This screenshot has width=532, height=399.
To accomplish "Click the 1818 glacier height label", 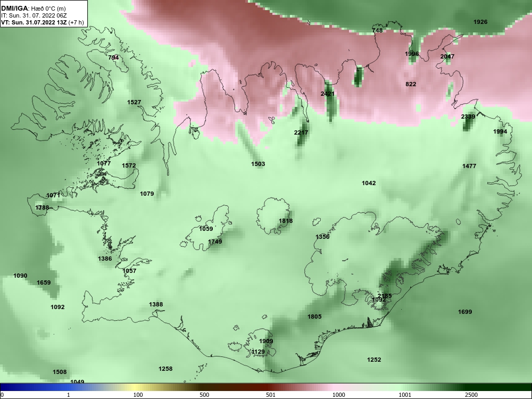I will [x=286, y=221].
